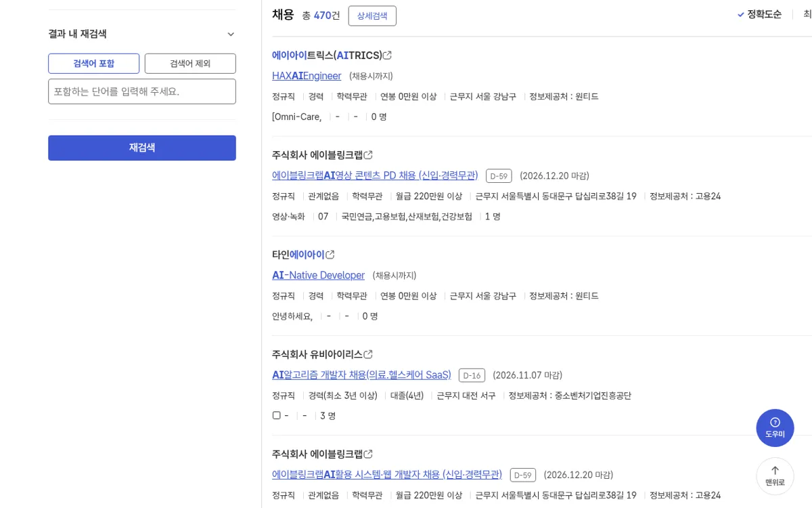Click the (2026.11.07 마감) date text
The width and height of the screenshot is (812, 508).
click(x=527, y=375)
